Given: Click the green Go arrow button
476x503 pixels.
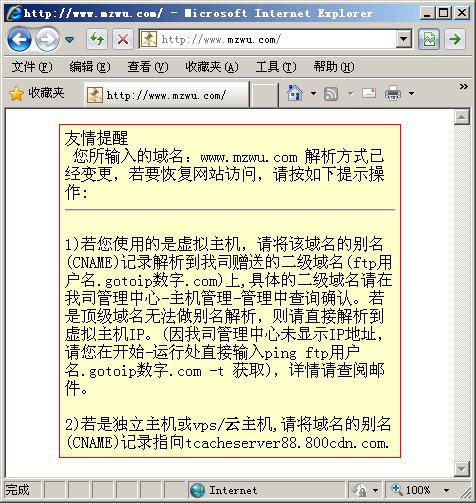Looking at the screenshot, I should pos(455,39).
